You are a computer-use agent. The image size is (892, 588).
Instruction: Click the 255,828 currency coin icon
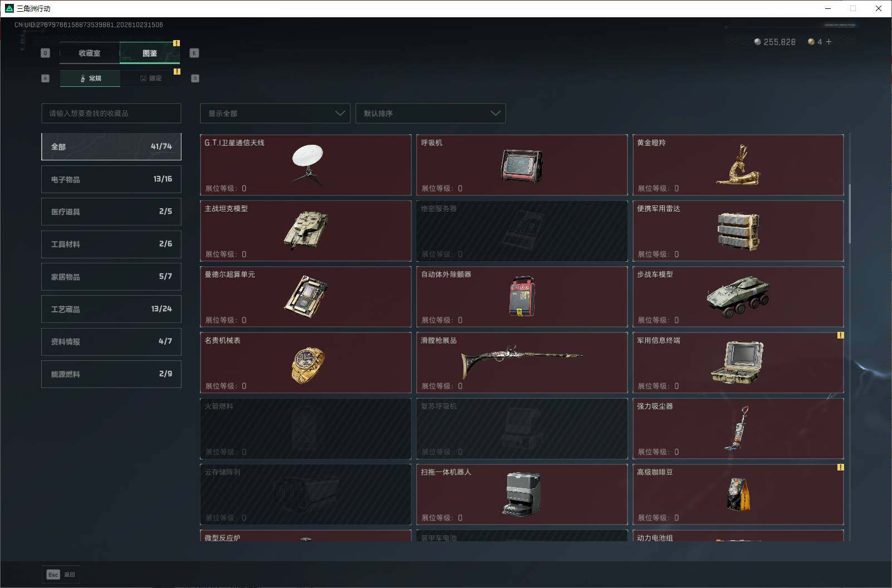point(757,42)
